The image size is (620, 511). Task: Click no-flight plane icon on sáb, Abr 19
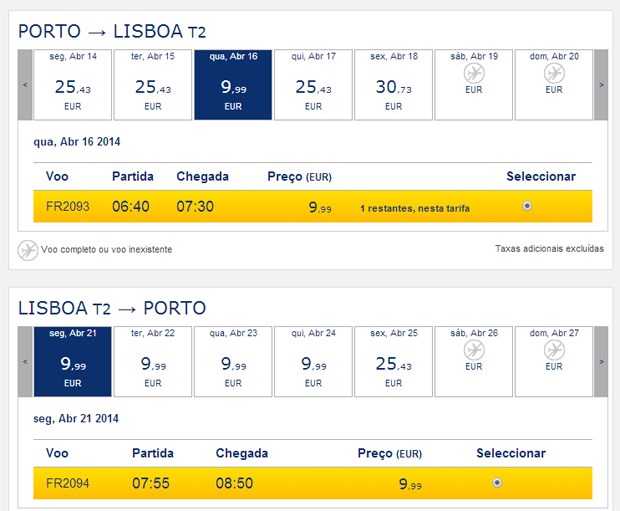tap(473, 73)
